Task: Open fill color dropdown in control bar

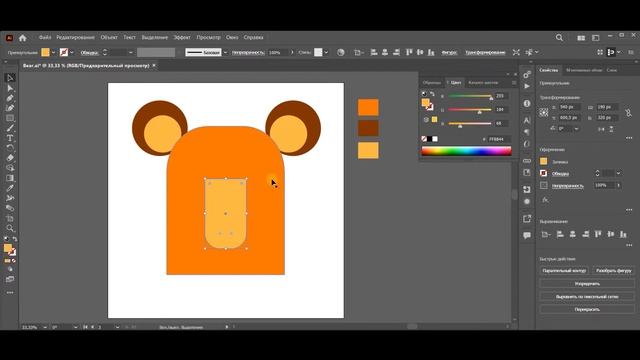Action: [53, 52]
